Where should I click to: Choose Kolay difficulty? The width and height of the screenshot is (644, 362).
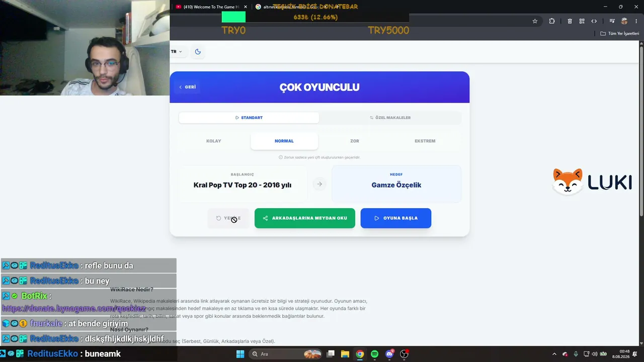(214, 141)
